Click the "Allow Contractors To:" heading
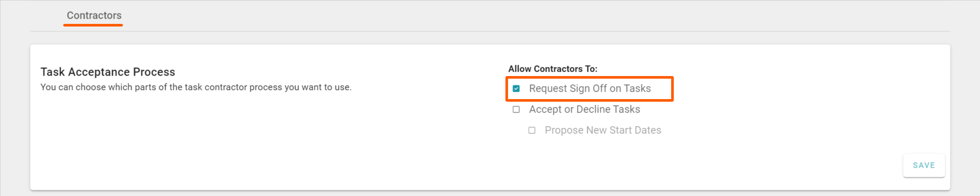This screenshot has height=196, width=980. [x=553, y=69]
